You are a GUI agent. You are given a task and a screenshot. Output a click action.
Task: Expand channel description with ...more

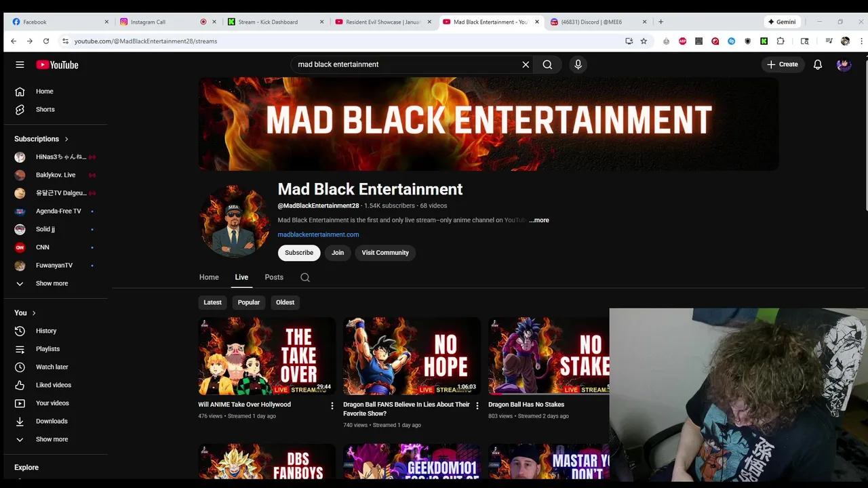[x=539, y=220]
